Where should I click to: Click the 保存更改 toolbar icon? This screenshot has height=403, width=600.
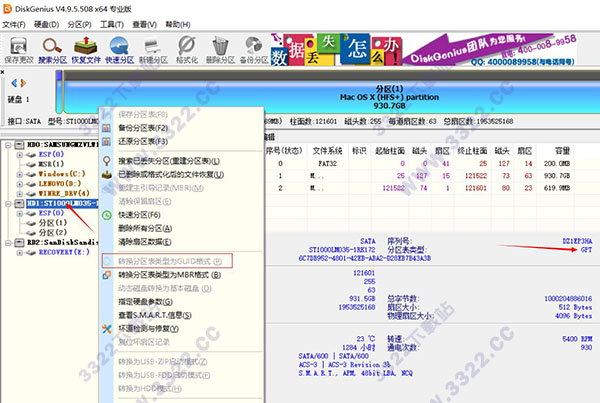[18, 50]
